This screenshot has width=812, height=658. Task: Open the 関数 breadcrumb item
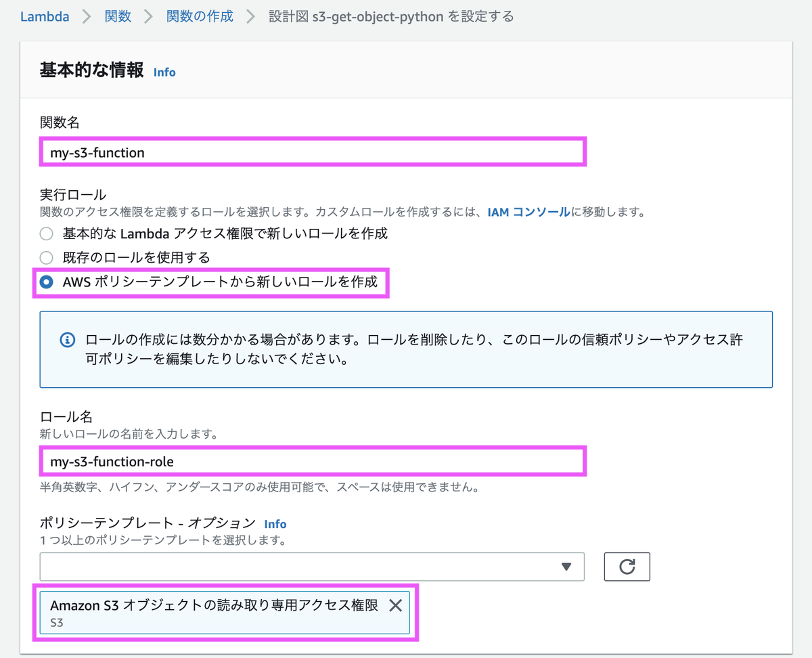coord(117,16)
